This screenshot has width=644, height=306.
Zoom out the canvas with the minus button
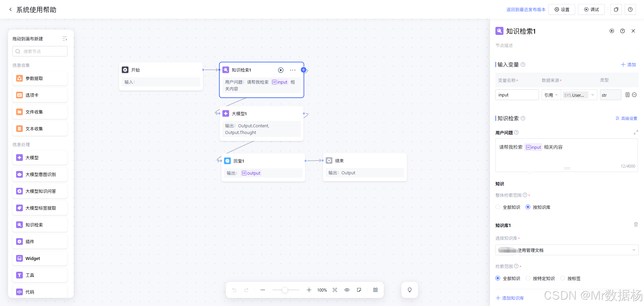pos(263,290)
